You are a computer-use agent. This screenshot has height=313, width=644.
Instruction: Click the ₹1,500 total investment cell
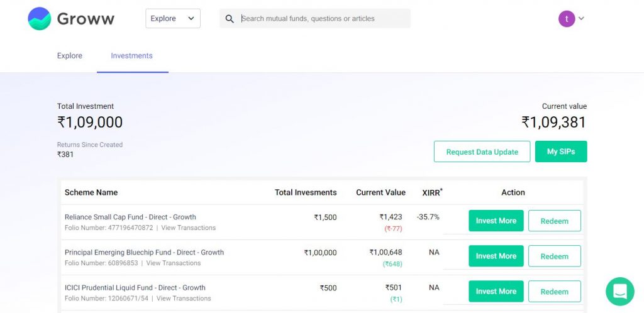click(325, 217)
